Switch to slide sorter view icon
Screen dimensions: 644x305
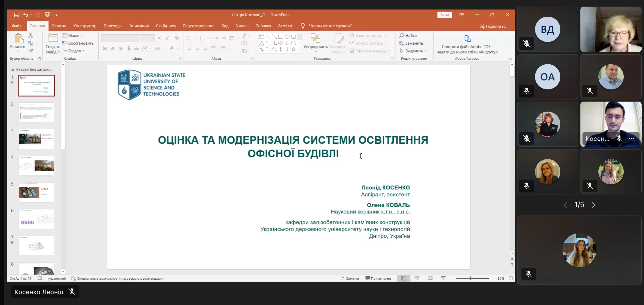(x=417, y=278)
